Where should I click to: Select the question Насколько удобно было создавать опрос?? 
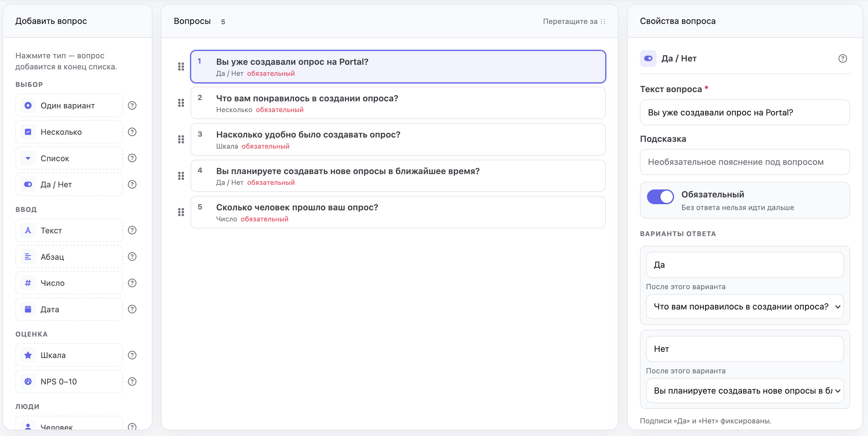click(x=398, y=139)
